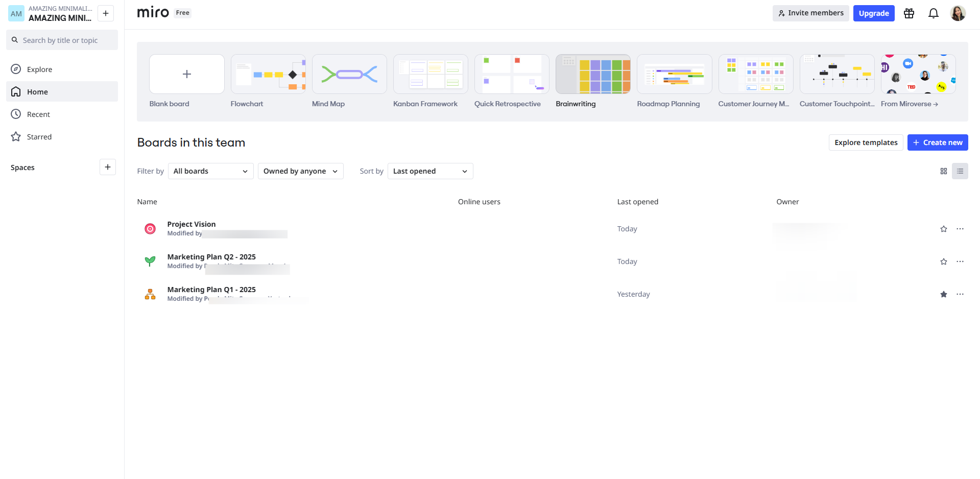This screenshot has height=479, width=980.
Task: Open the Owned by anyone dropdown
Action: (300, 171)
